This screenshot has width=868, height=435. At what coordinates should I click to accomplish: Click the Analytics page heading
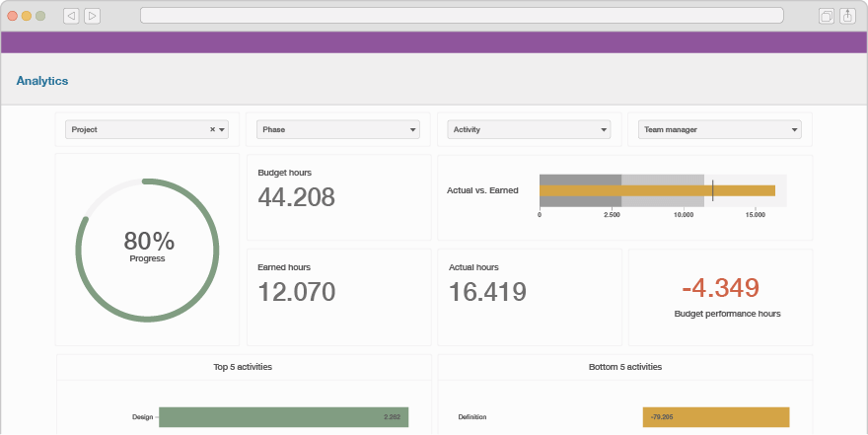click(42, 81)
